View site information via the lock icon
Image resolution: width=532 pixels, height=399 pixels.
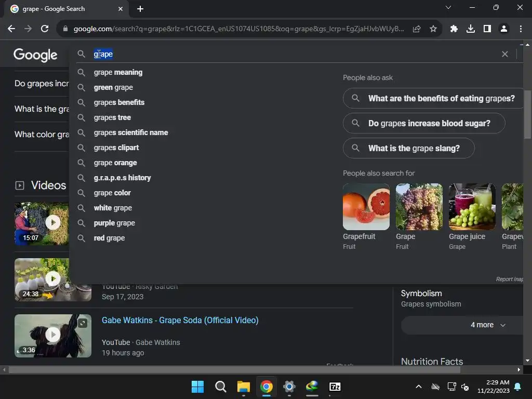point(65,29)
